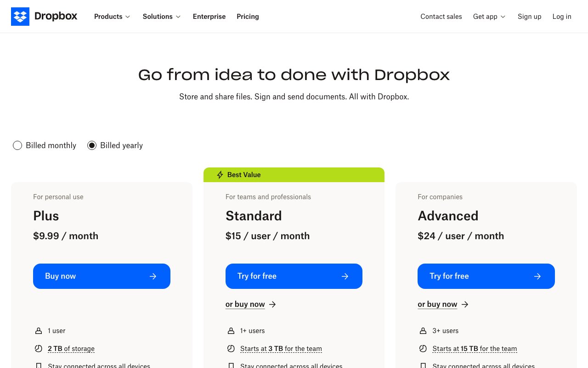Click the 2 TB of storage tooltip text

71,349
